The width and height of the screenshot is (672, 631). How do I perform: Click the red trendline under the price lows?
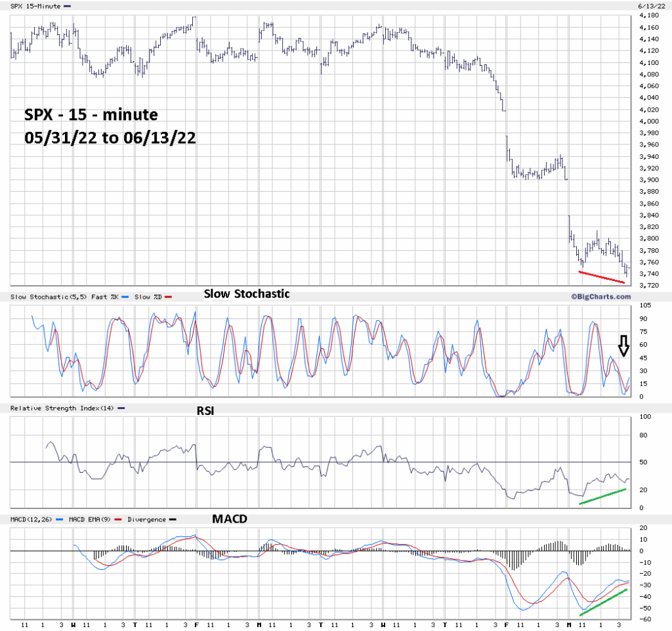pos(601,276)
